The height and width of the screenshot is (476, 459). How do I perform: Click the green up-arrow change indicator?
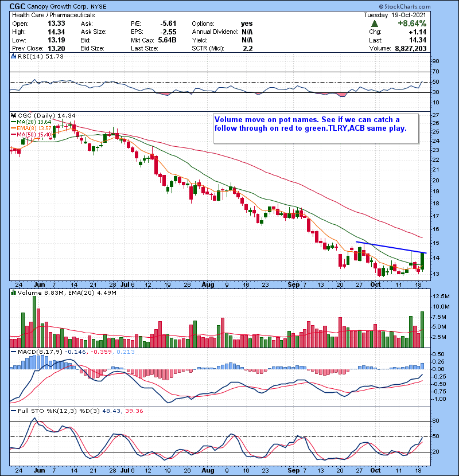tap(375, 24)
